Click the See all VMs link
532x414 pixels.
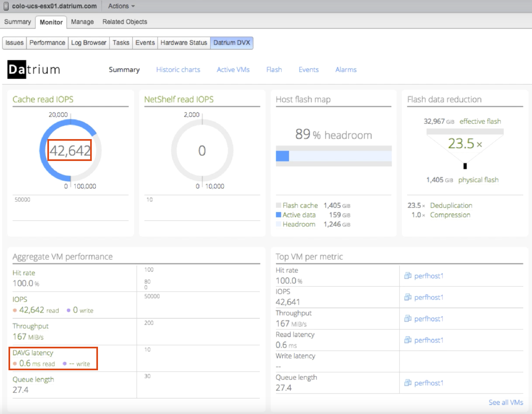(x=506, y=402)
